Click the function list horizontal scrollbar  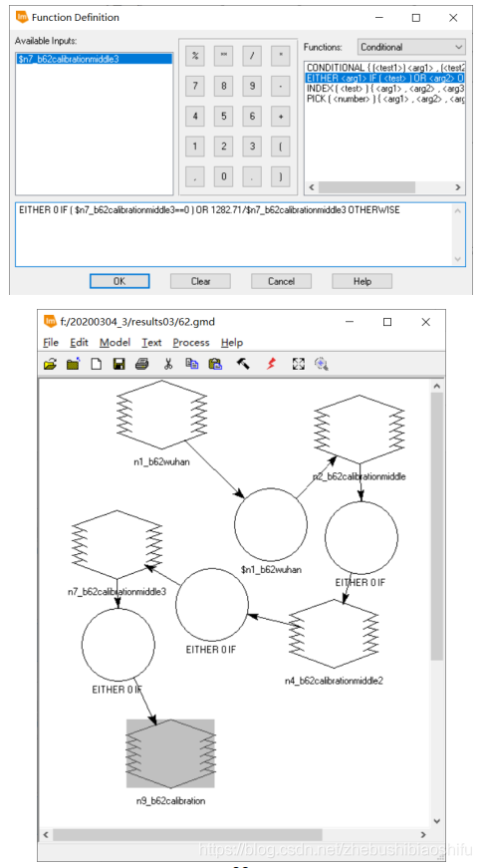[384, 187]
